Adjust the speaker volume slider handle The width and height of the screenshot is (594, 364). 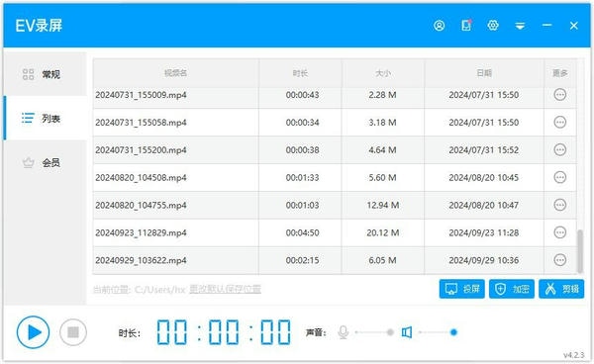(x=453, y=332)
